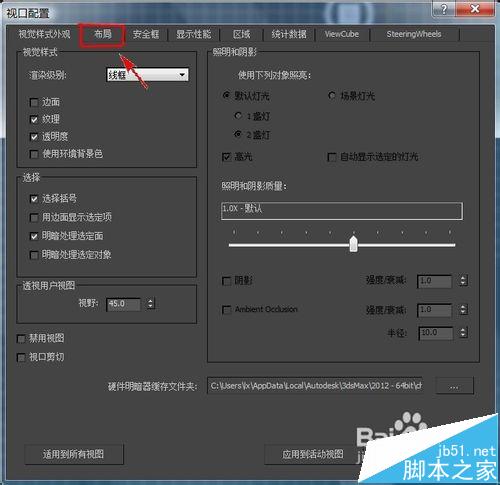
Task: Click the 硬件明暗器缓存文件夹 path field
Action: 315,386
